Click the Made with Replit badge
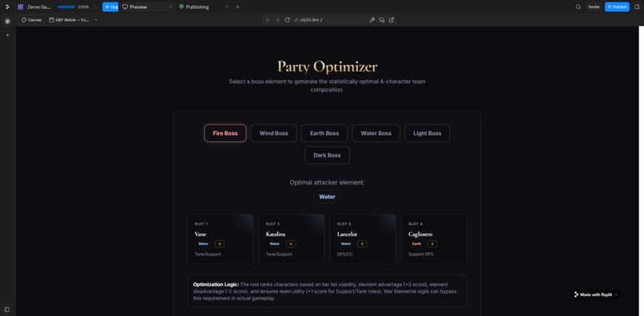Screen dimensions: 644x316 point(596,294)
